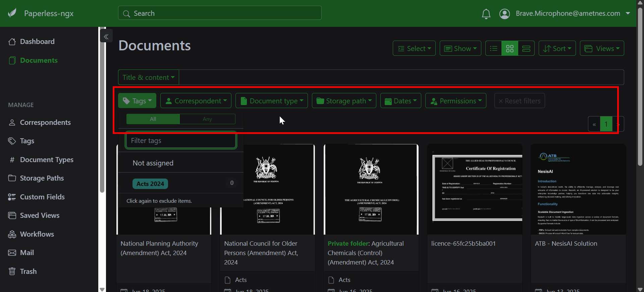
Task: Toggle tag filter mode to All
Action: pyautogui.click(x=153, y=119)
